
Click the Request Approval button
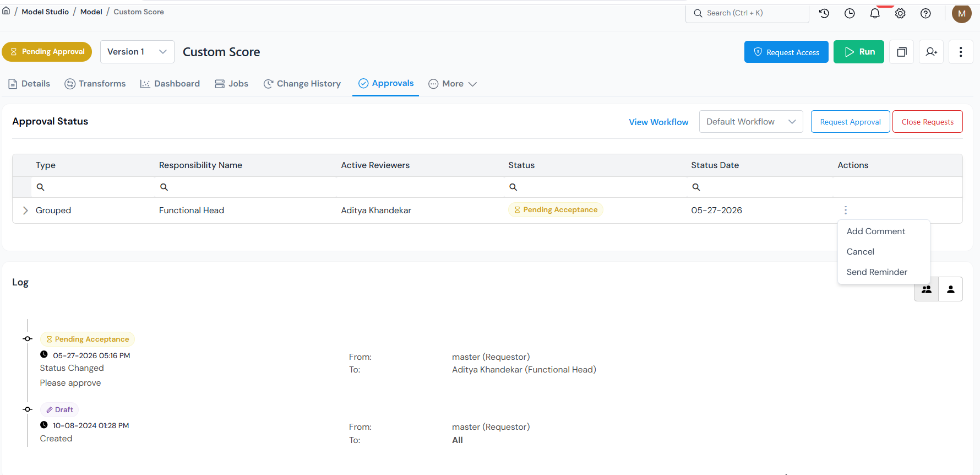(850, 122)
